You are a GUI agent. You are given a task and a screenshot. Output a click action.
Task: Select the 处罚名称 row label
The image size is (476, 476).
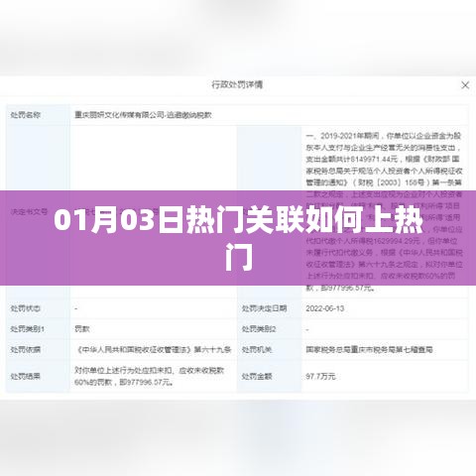26,115
